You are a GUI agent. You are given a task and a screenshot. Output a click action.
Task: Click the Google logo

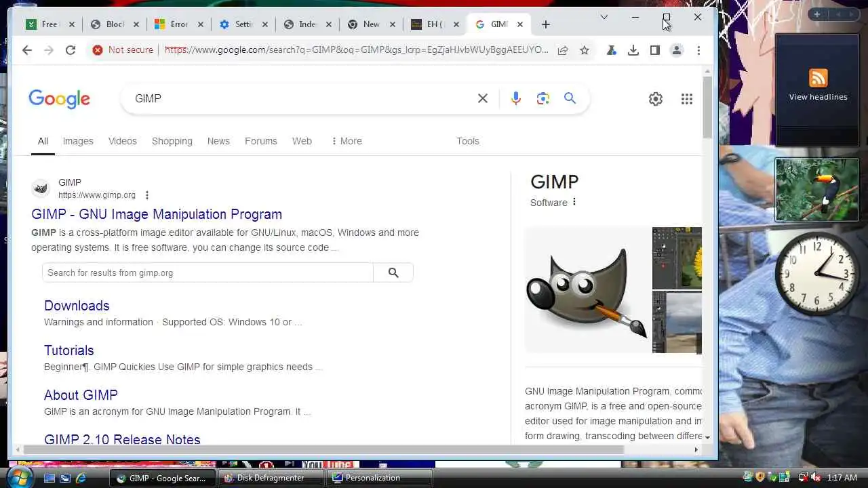pos(60,99)
